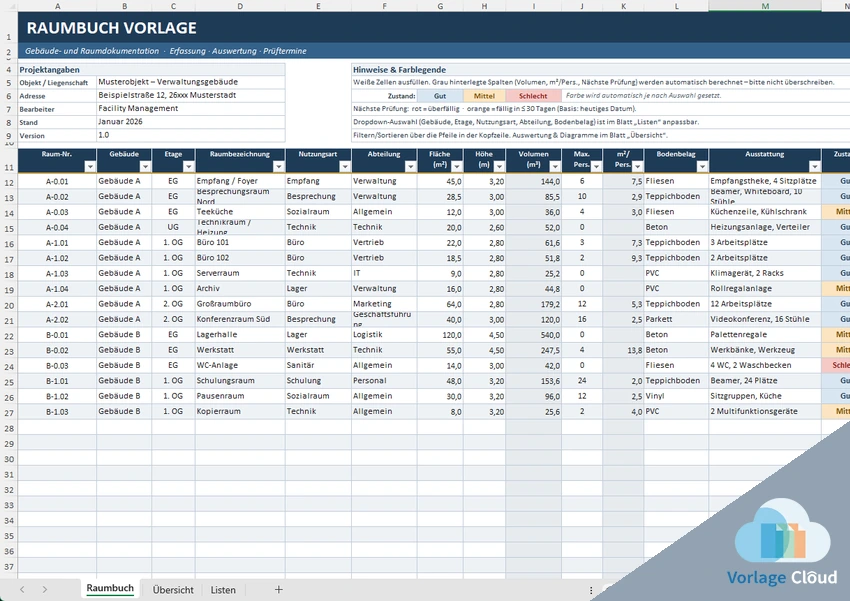Open the Ausstattung filter dropdown

814,166
